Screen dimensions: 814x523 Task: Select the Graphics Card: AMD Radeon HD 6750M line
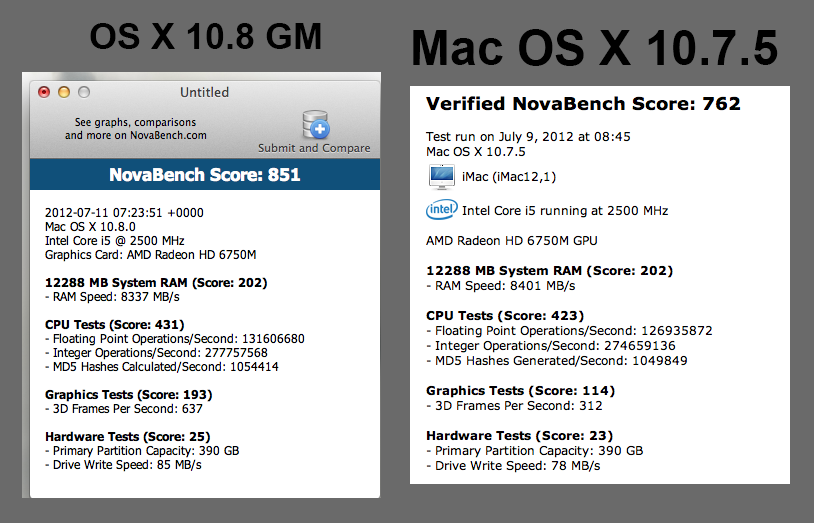pos(151,255)
